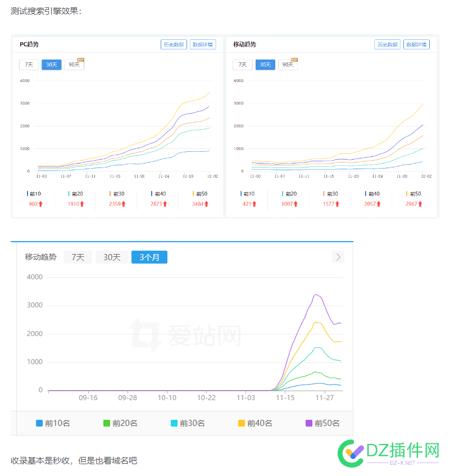Open 历史数据 in the top 移动趋势 panel
The image size is (450, 476).
387,44
